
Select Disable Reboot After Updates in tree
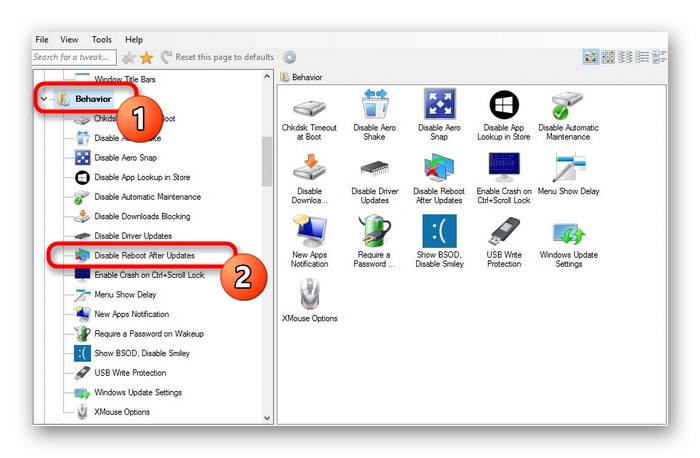pyautogui.click(x=144, y=255)
